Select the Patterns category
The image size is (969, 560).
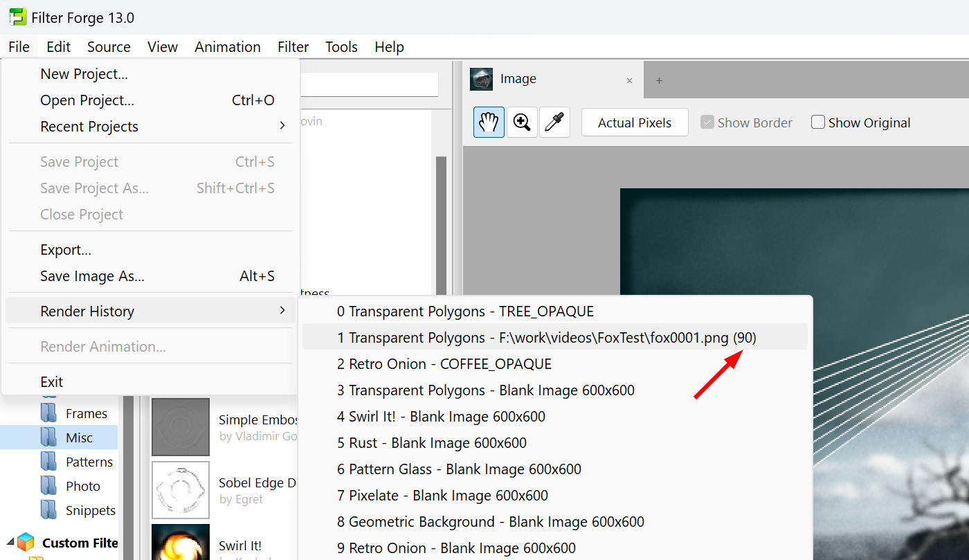point(89,462)
